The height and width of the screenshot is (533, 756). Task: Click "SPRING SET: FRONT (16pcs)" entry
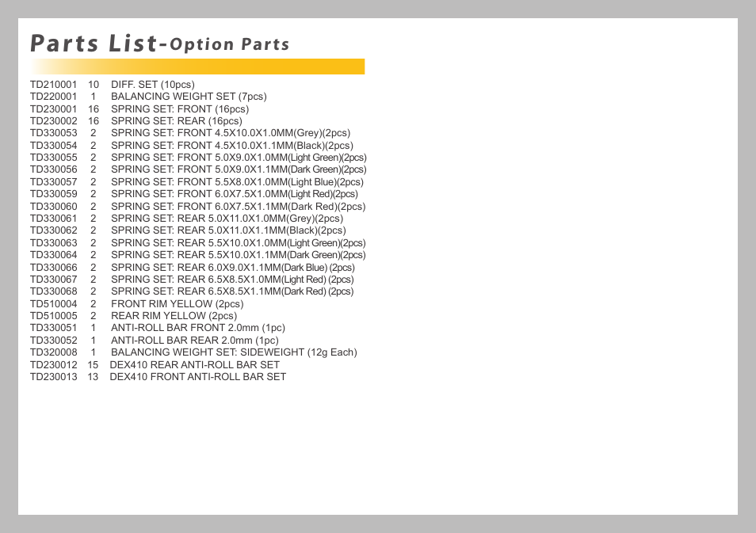(180, 109)
